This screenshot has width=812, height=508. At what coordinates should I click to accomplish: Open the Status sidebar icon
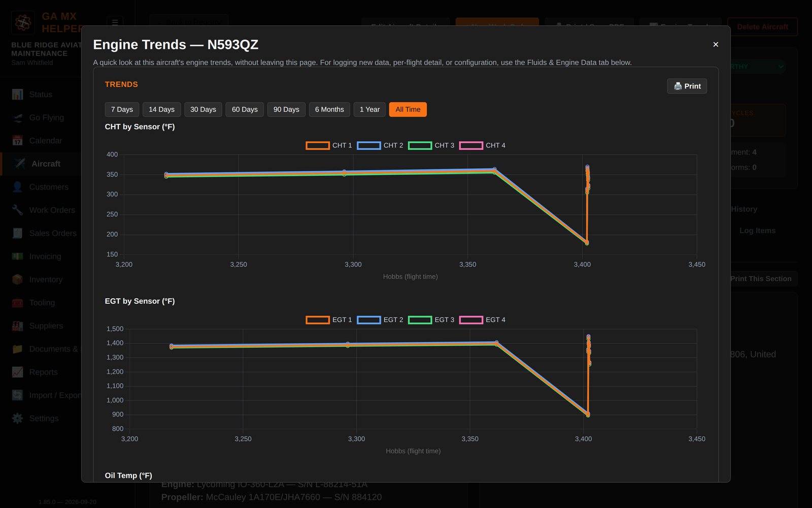coord(18,94)
